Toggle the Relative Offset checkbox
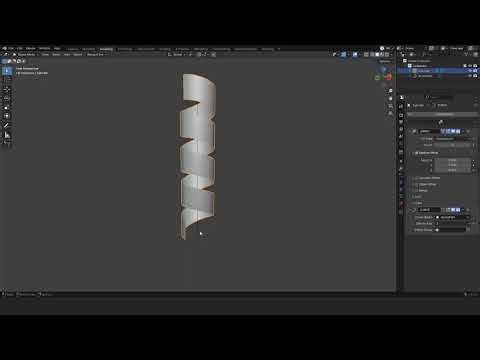Image resolution: width=480 pixels, height=360 pixels. (416, 153)
